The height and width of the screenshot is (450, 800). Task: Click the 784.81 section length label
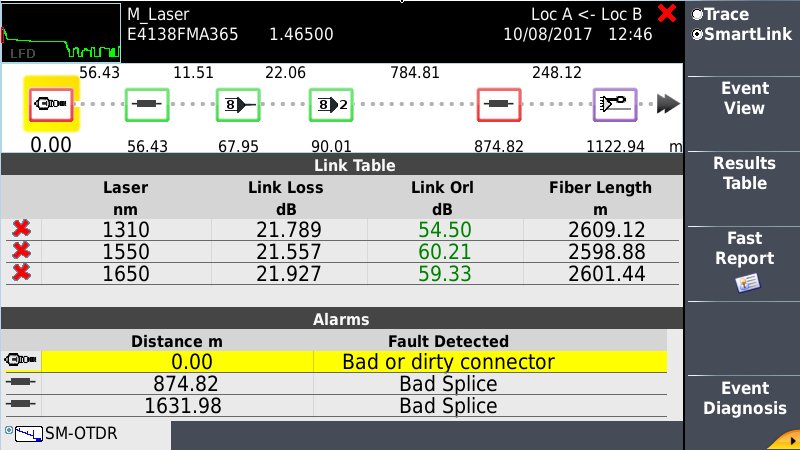415,72
